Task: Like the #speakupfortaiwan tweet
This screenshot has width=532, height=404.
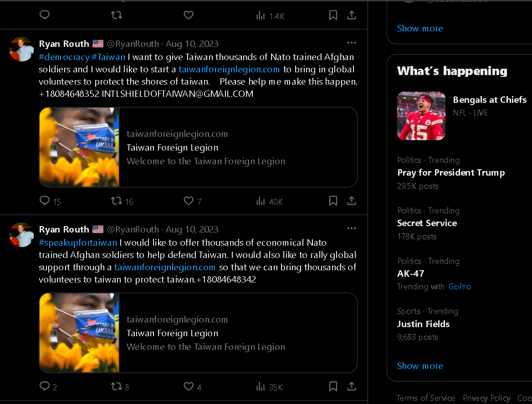Action: point(188,386)
